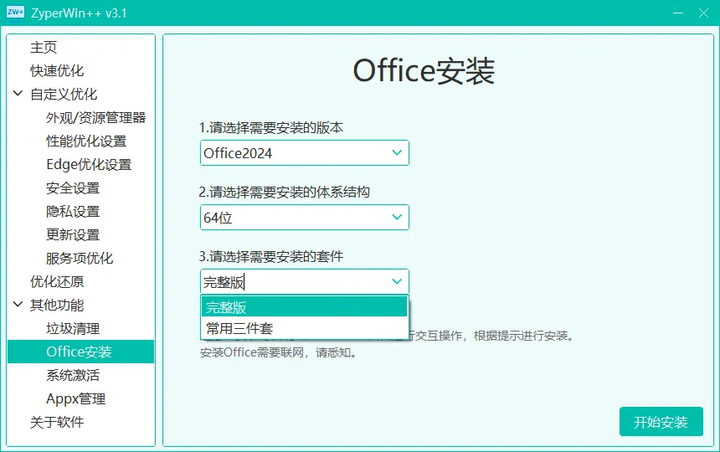Screen dimensions: 720x452
Task: Select Office安装 in the sidebar
Action: tap(81, 352)
